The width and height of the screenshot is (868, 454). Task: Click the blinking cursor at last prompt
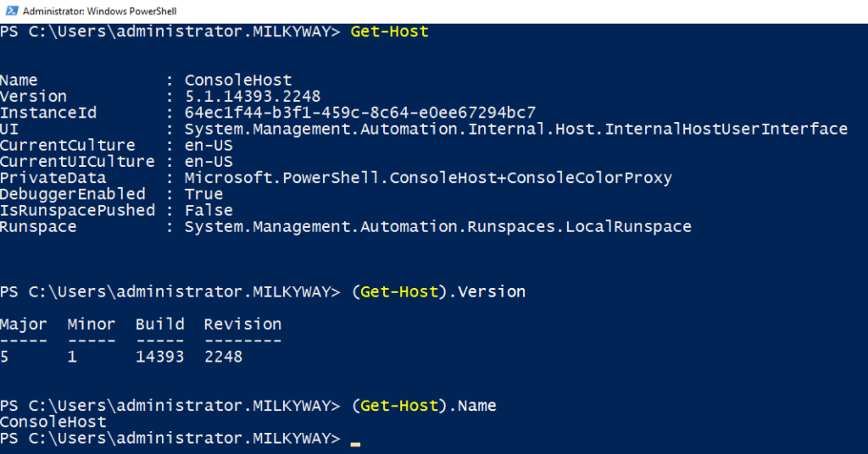pyautogui.click(x=355, y=444)
